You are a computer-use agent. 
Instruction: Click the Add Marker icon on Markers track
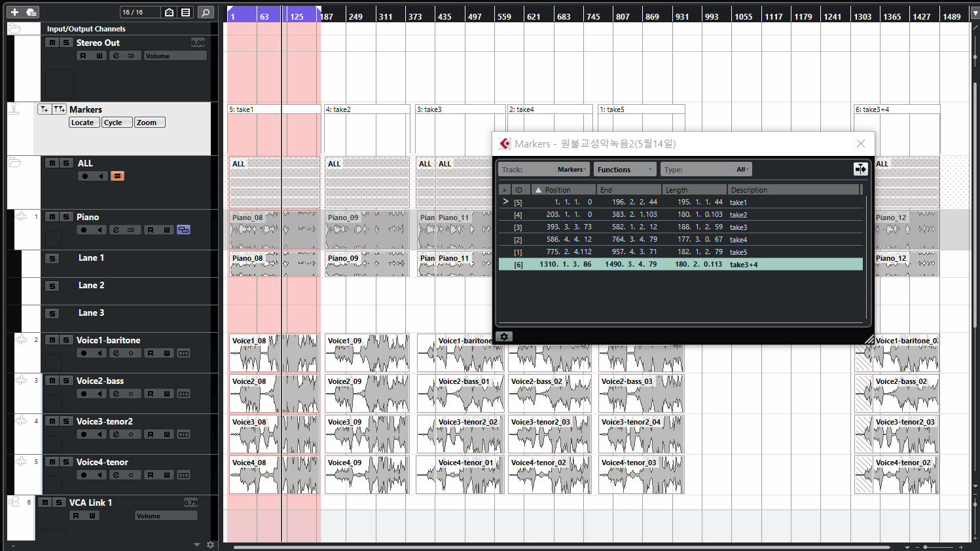click(x=44, y=109)
